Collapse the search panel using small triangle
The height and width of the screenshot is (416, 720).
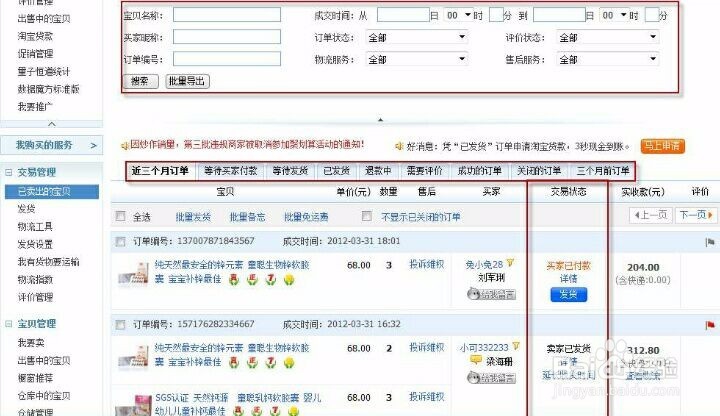pyautogui.click(x=380, y=120)
